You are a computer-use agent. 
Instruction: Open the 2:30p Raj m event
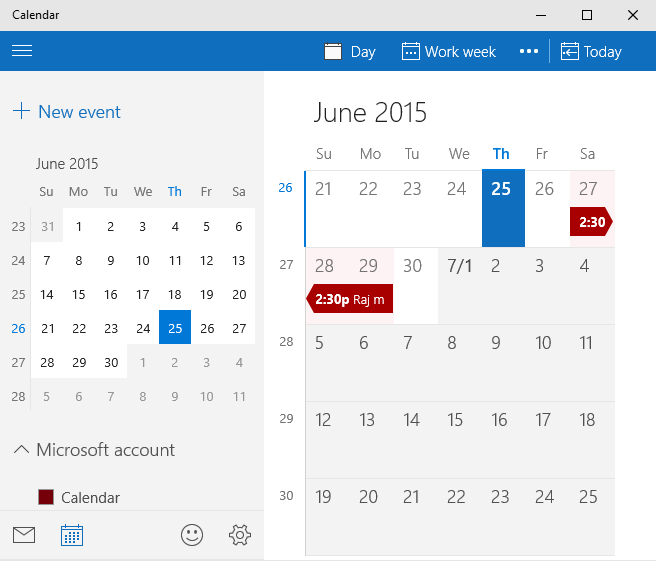(x=350, y=299)
